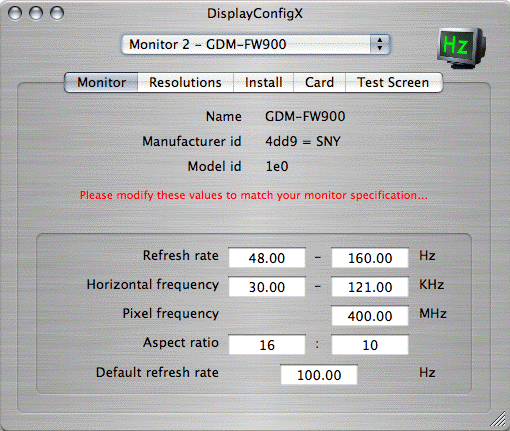The width and height of the screenshot is (510, 431).
Task: Click the 'Horizontal frequency' label
Action: (153, 285)
